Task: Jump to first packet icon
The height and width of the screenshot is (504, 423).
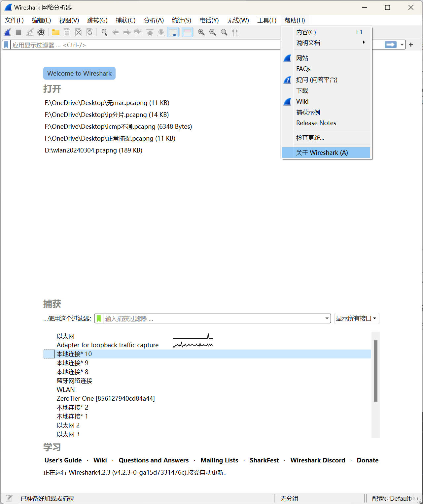Action: [150, 32]
